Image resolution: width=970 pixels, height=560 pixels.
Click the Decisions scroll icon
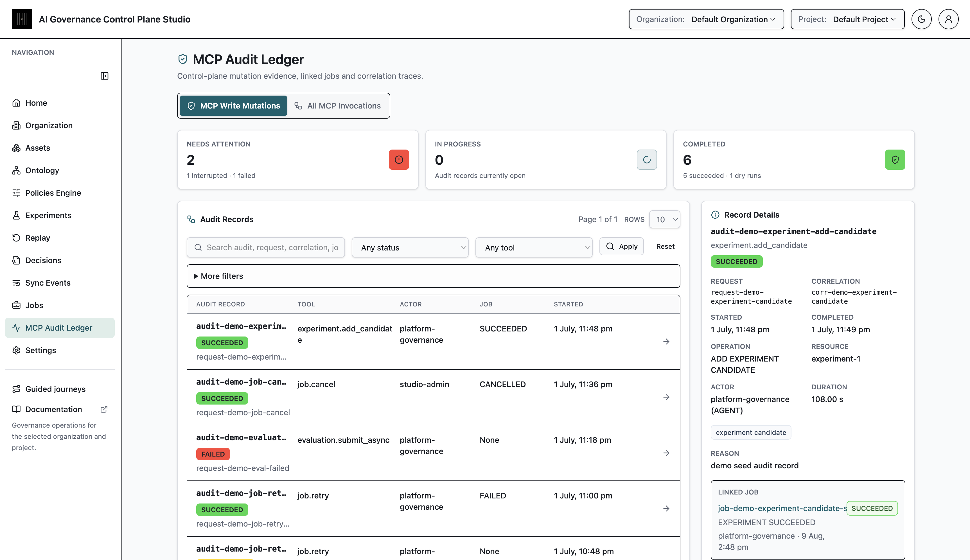tap(16, 260)
